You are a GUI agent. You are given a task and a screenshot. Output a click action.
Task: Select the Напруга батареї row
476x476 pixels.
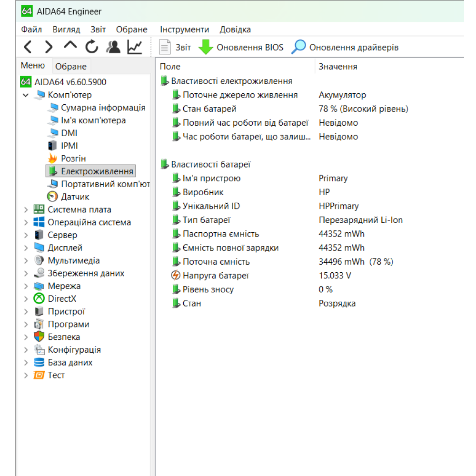click(x=216, y=276)
